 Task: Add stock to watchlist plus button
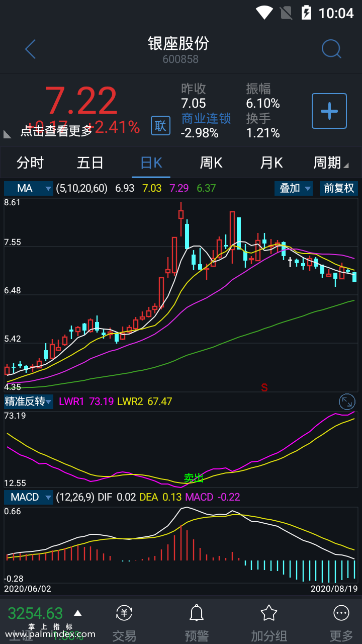pos(329,111)
